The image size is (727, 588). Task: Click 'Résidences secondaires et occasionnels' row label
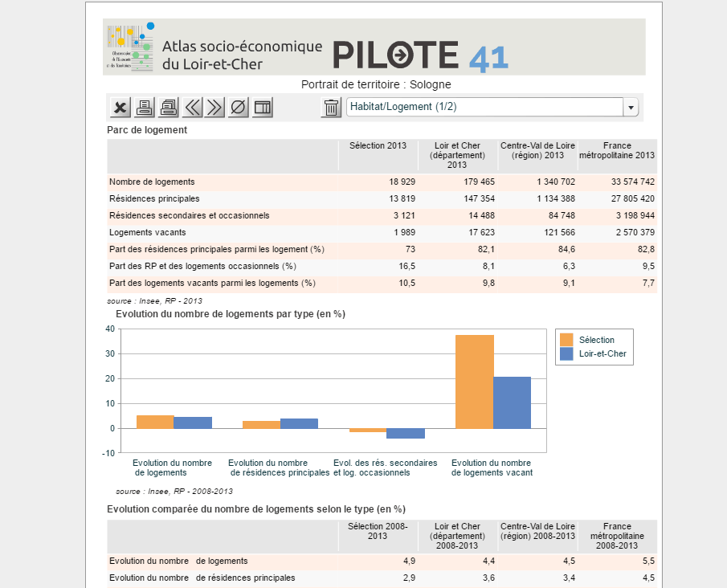(x=189, y=215)
